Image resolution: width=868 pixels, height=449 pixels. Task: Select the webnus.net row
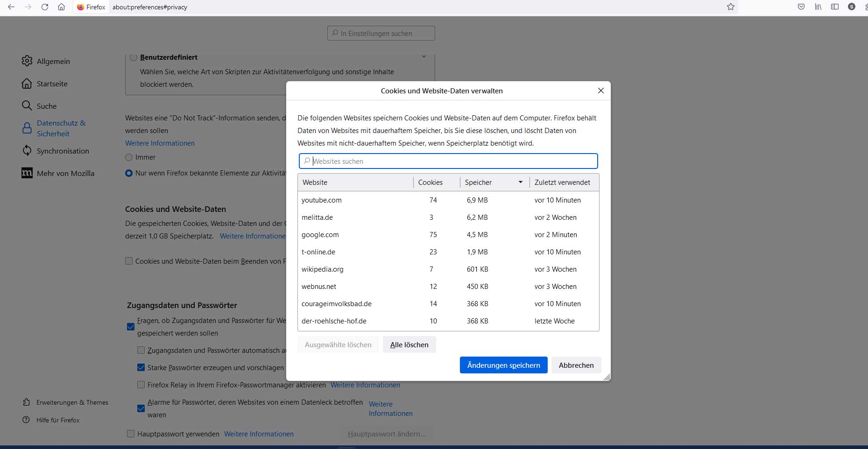coord(448,287)
